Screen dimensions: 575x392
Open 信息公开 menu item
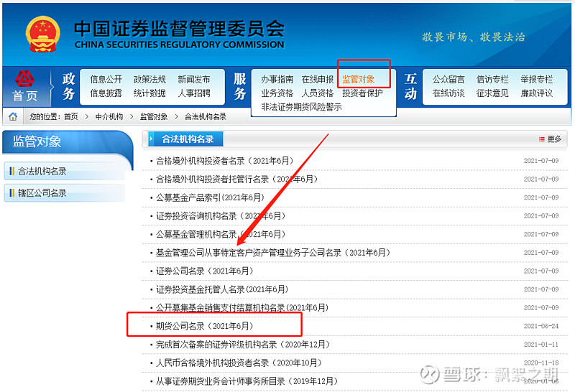pos(106,79)
